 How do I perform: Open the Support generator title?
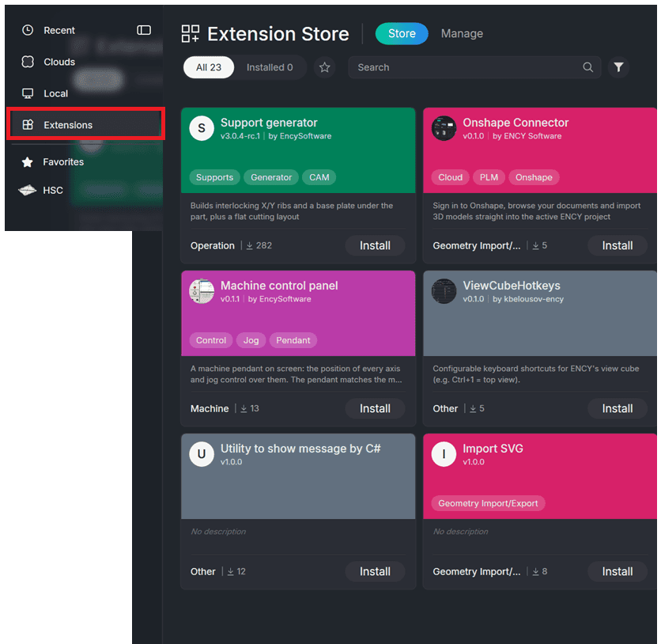(x=269, y=123)
